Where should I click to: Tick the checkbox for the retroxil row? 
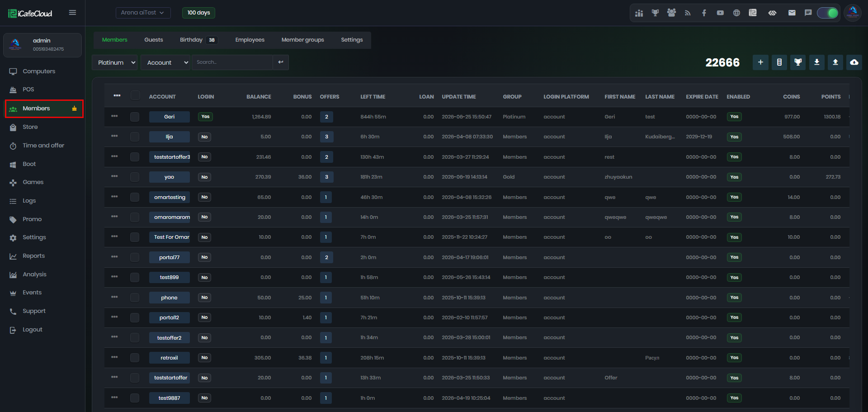(135, 358)
